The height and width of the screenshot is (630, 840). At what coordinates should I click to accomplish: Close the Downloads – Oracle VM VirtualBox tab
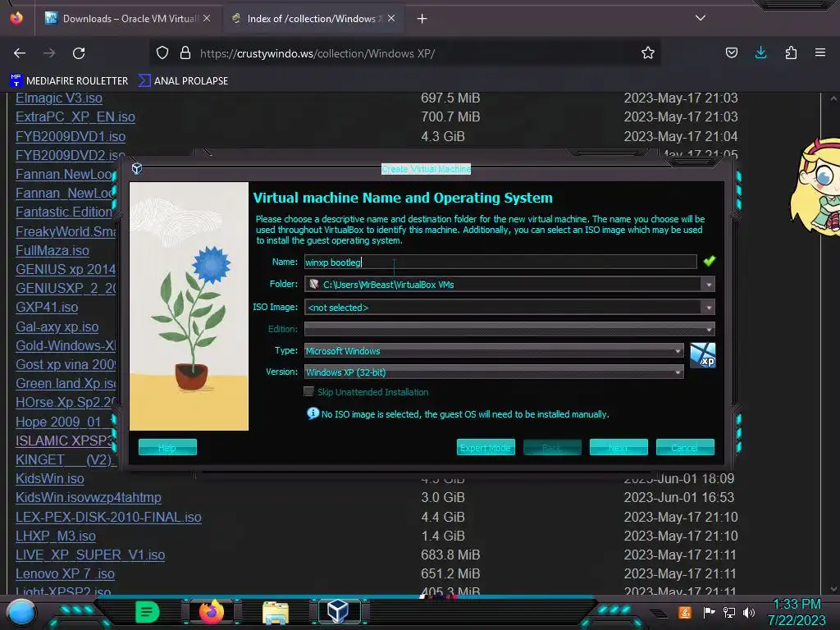[x=207, y=18]
